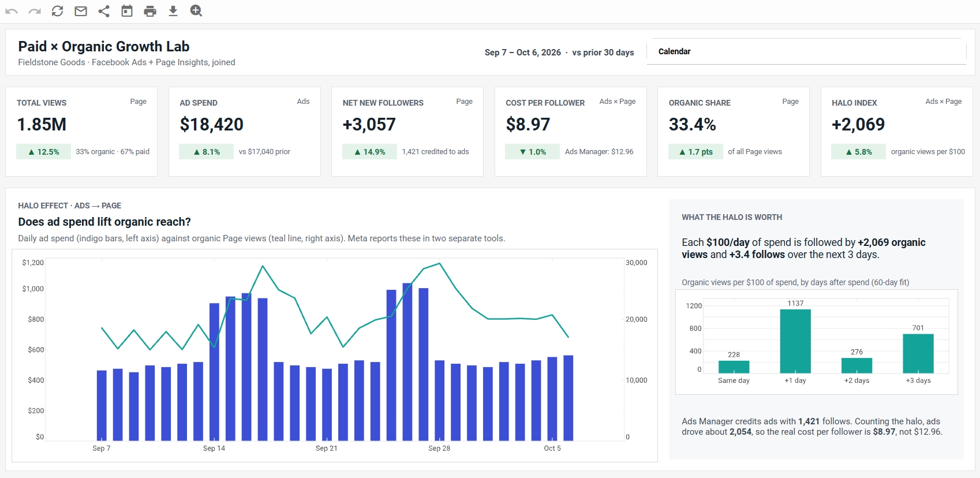The height and width of the screenshot is (478, 980).
Task: Click the 'vs prior 30 days' comparison text
Action: pos(603,53)
